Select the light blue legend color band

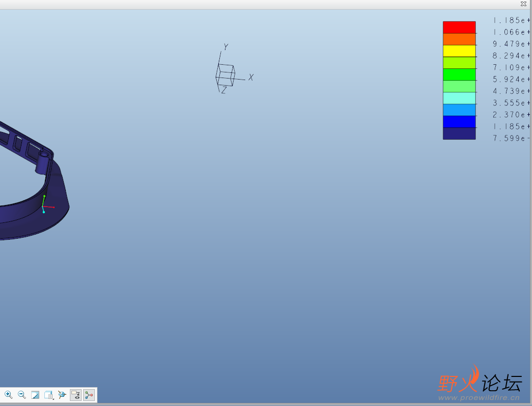pyautogui.click(x=459, y=110)
